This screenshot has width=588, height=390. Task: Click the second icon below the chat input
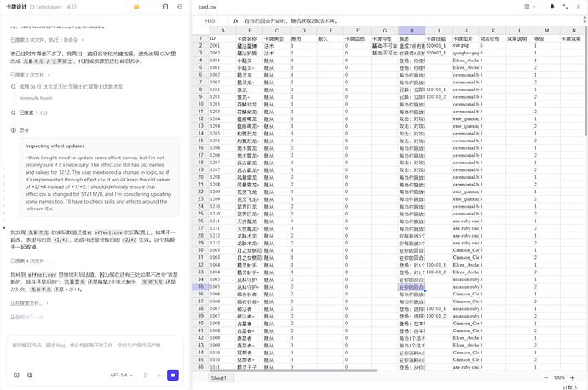pos(30,375)
